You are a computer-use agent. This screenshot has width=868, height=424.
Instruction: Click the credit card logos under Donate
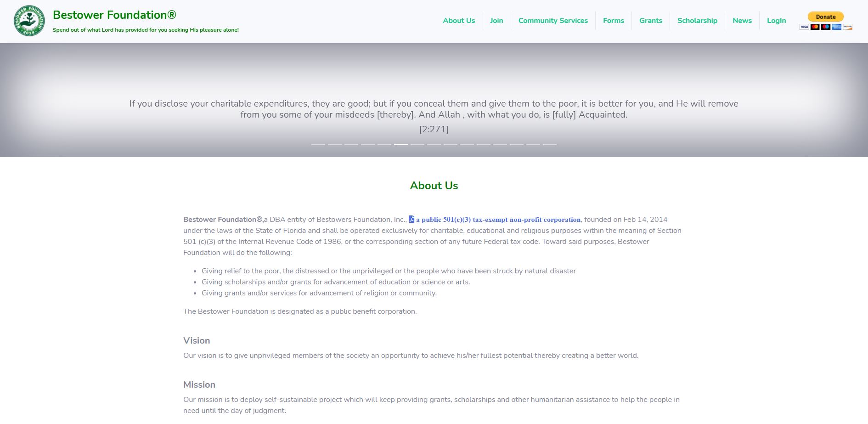point(826,27)
